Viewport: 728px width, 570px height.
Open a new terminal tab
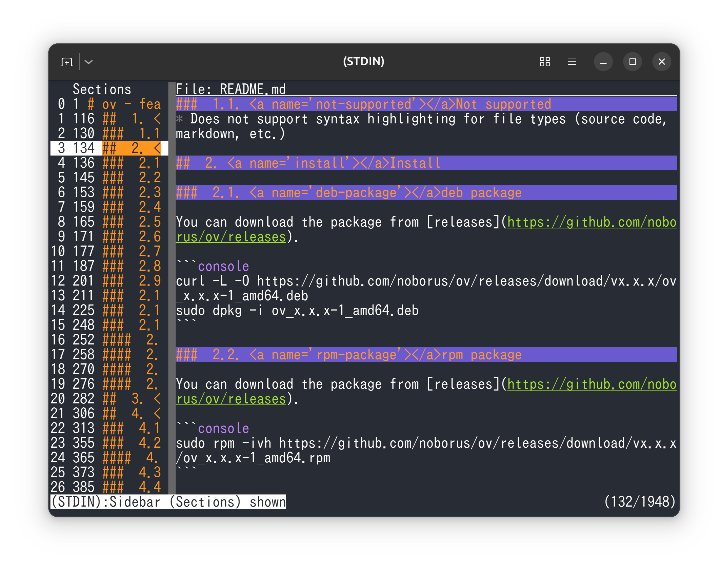[67, 62]
